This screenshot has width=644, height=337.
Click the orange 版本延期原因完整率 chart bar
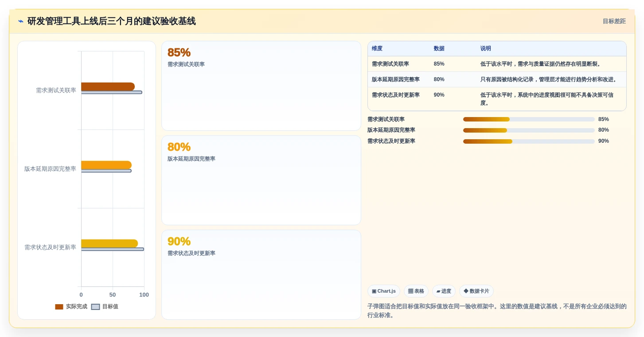pos(106,165)
